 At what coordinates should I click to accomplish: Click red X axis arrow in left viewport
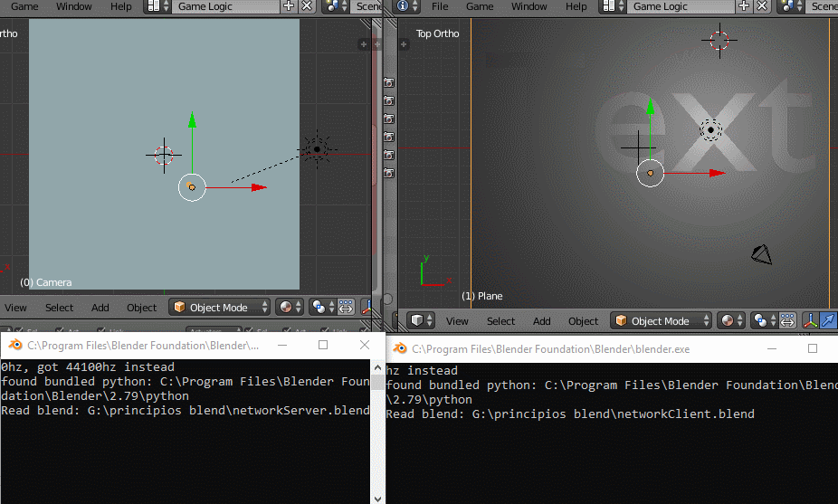click(x=259, y=187)
